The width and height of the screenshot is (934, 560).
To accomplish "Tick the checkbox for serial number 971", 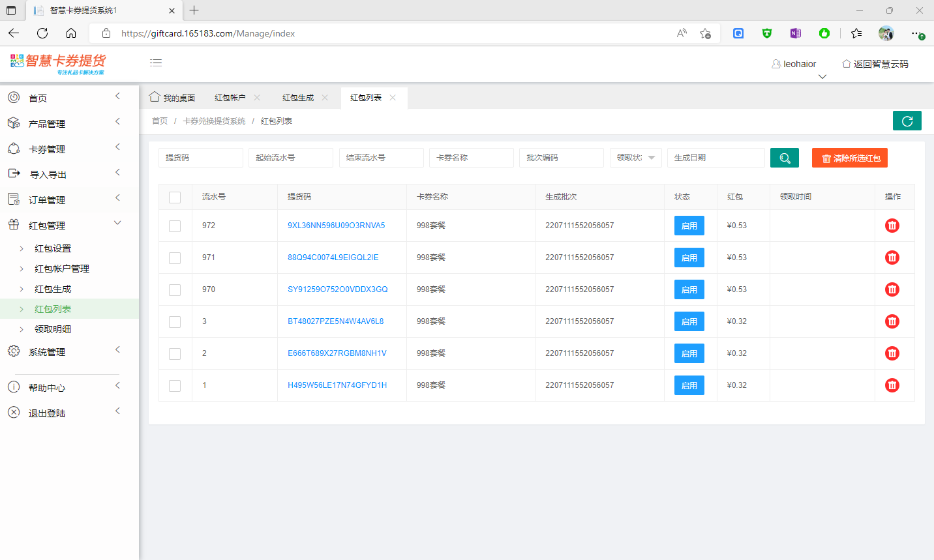I will point(175,258).
